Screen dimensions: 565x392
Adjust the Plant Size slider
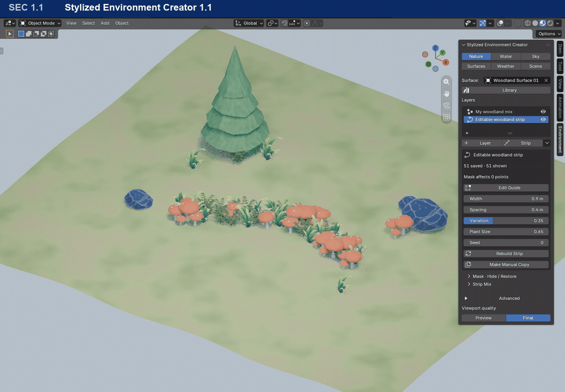[x=506, y=231]
